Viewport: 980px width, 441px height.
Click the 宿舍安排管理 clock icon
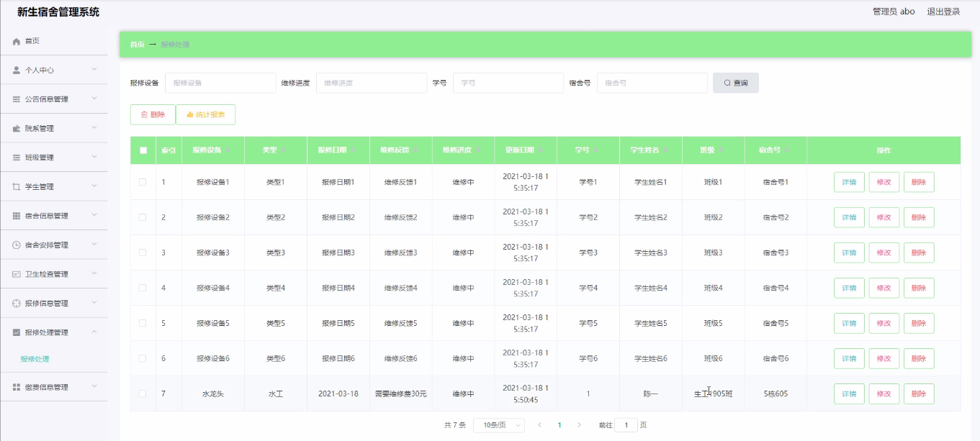17,245
